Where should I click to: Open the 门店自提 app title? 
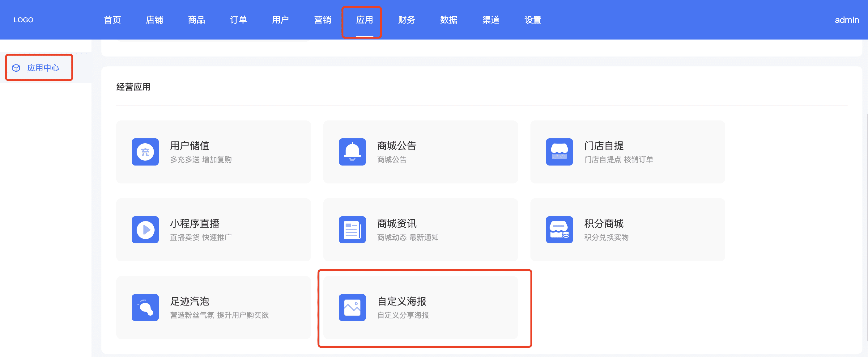pos(604,145)
